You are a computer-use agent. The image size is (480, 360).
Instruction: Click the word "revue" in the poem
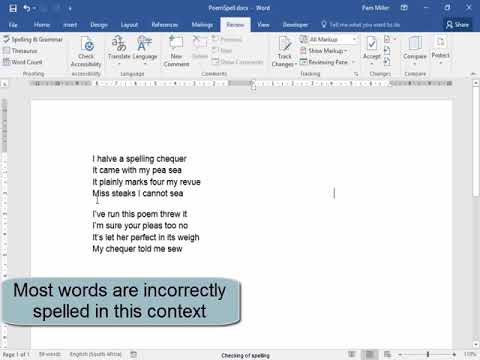point(190,182)
